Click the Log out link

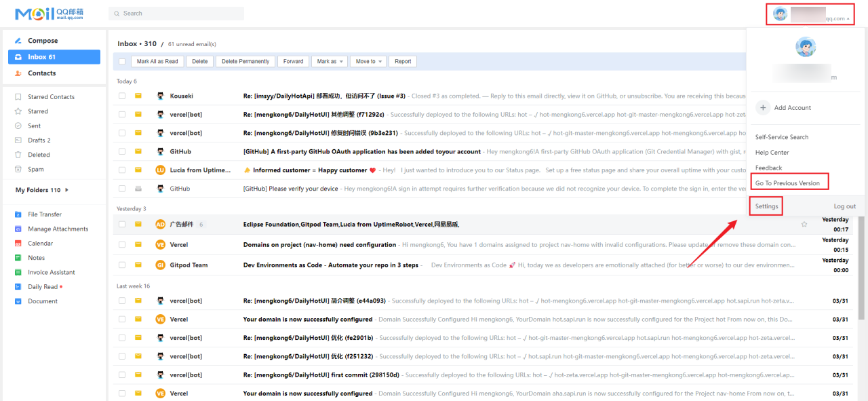[844, 206]
